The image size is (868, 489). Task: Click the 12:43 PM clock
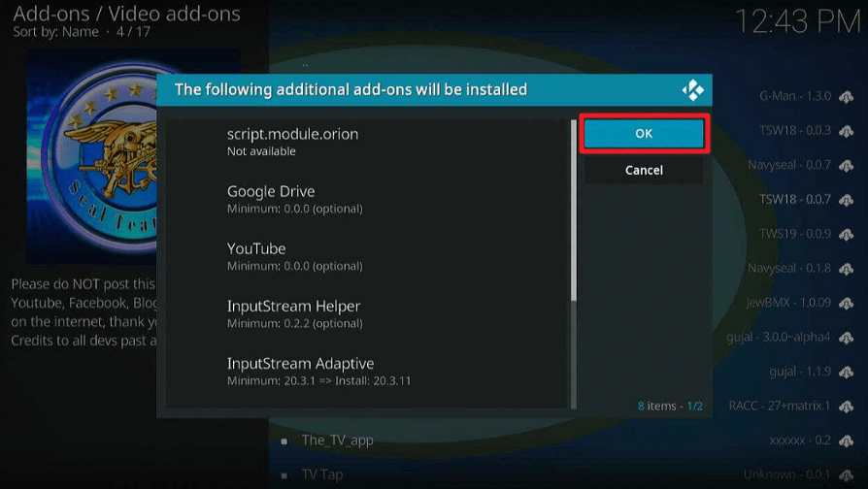pos(798,22)
